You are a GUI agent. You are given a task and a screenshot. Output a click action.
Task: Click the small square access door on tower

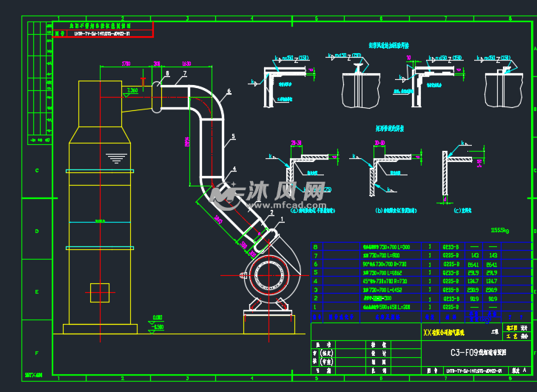[99, 292]
